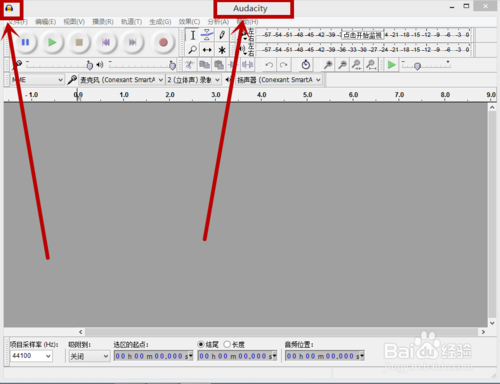Select the Draw pencil tool
Image resolution: width=500 pixels, height=384 pixels.
(x=222, y=35)
